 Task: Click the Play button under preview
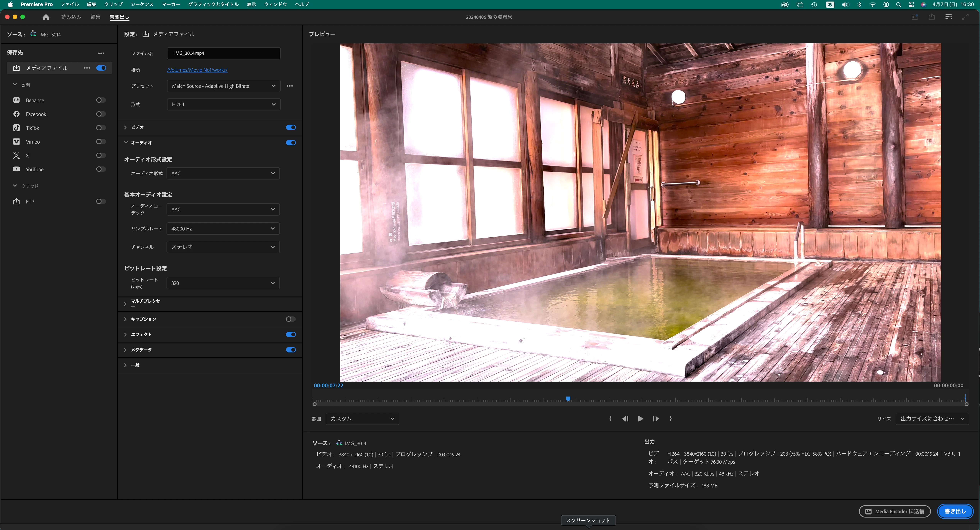[x=641, y=418]
